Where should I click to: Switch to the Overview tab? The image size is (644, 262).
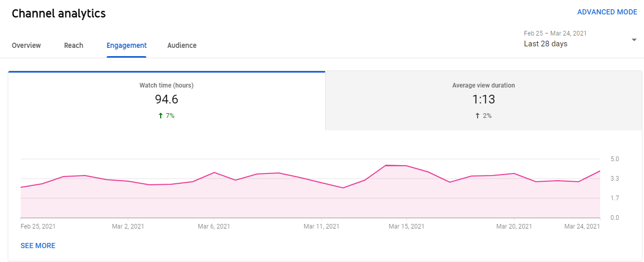(x=26, y=45)
